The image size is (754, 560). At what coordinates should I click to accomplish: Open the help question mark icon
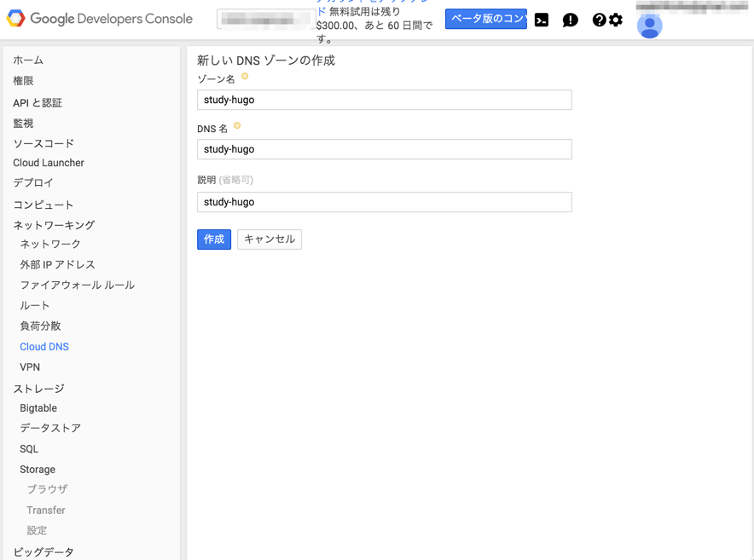599,20
